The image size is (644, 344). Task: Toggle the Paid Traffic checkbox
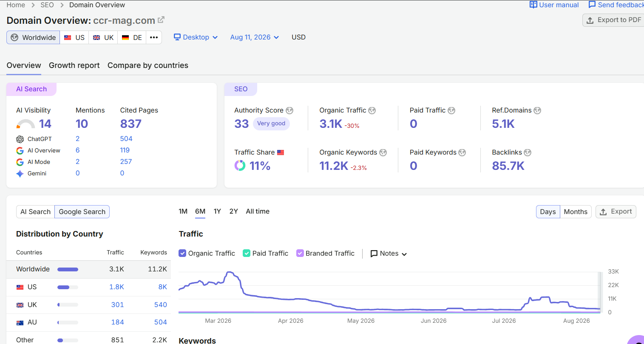pyautogui.click(x=247, y=253)
